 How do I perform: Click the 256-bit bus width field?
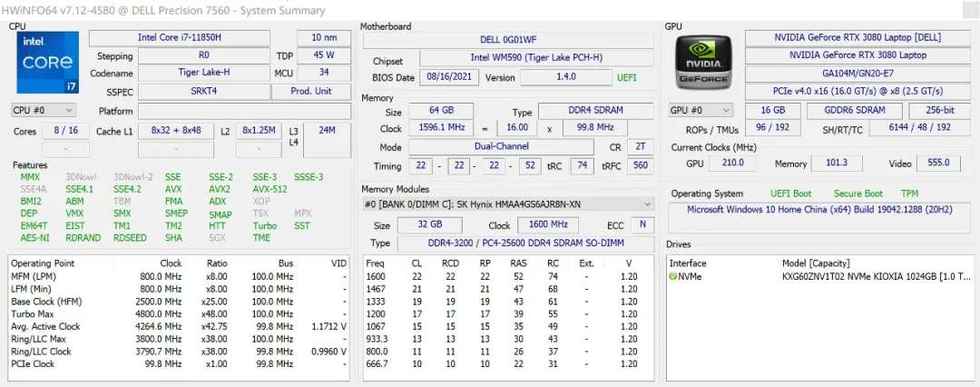pos(939,111)
